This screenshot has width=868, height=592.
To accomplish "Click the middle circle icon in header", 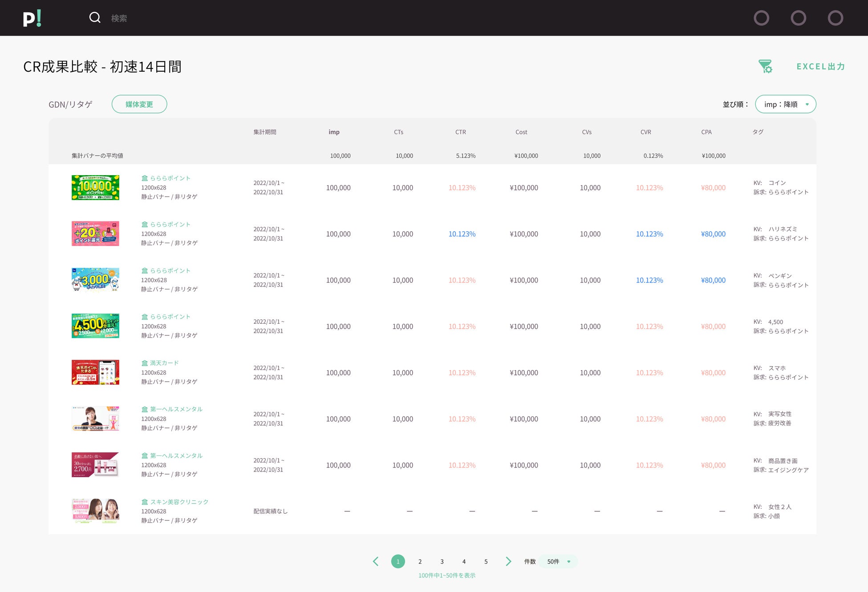I will pos(798,18).
